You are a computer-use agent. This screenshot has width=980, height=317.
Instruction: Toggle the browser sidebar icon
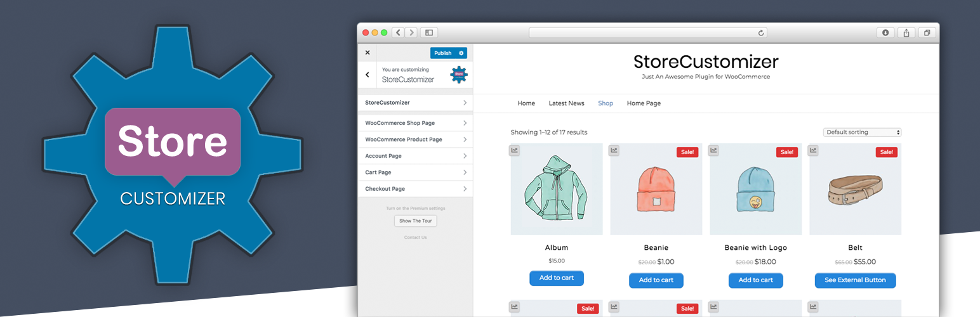pos(429,33)
